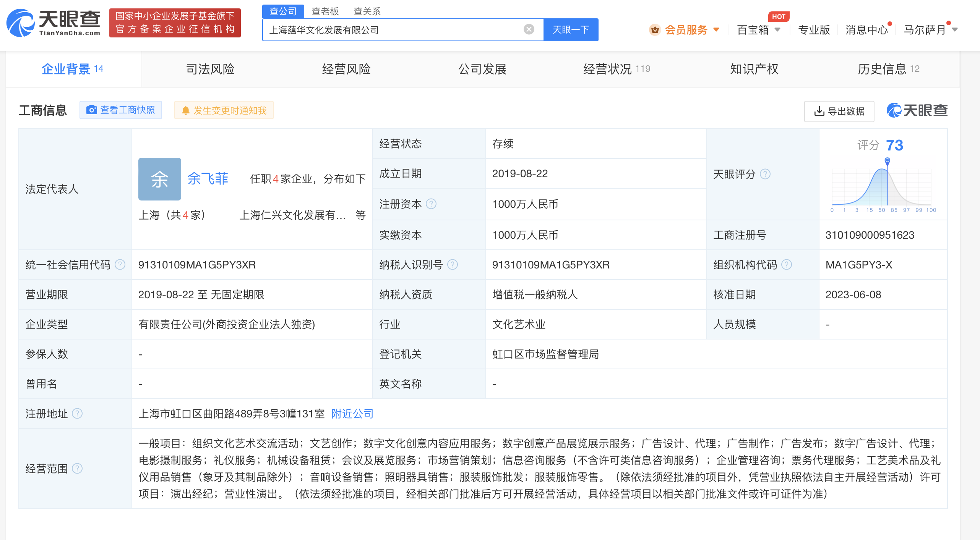The image size is (980, 540).
Task: Expand the 百宝箱 dropdown arrow
Action: pyautogui.click(x=777, y=29)
